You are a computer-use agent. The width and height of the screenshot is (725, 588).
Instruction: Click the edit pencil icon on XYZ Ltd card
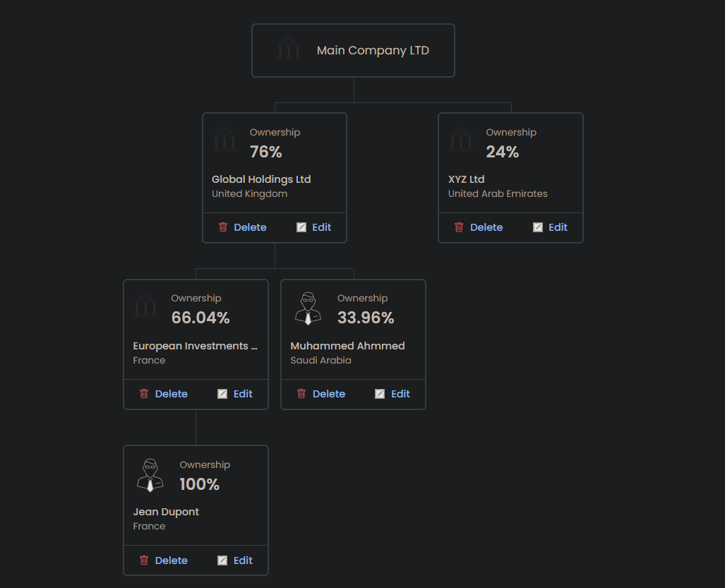click(538, 227)
